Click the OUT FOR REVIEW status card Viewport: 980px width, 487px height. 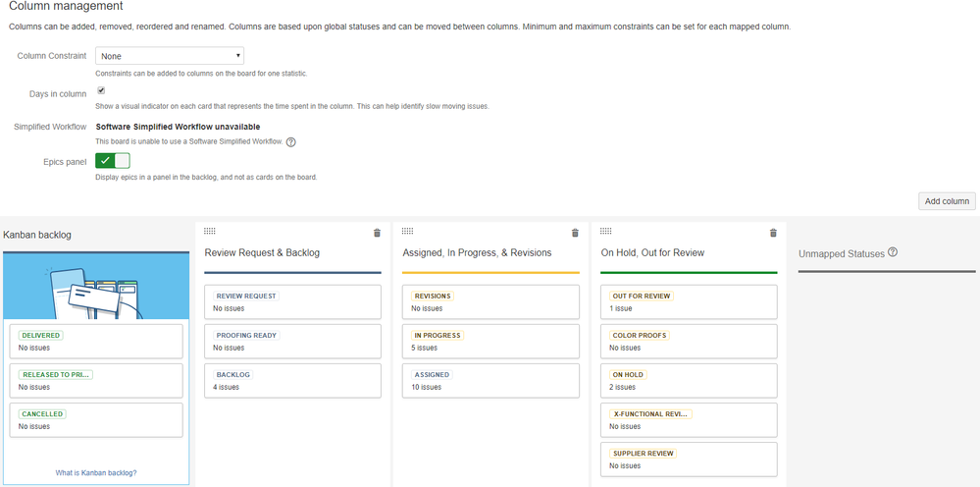tap(689, 301)
